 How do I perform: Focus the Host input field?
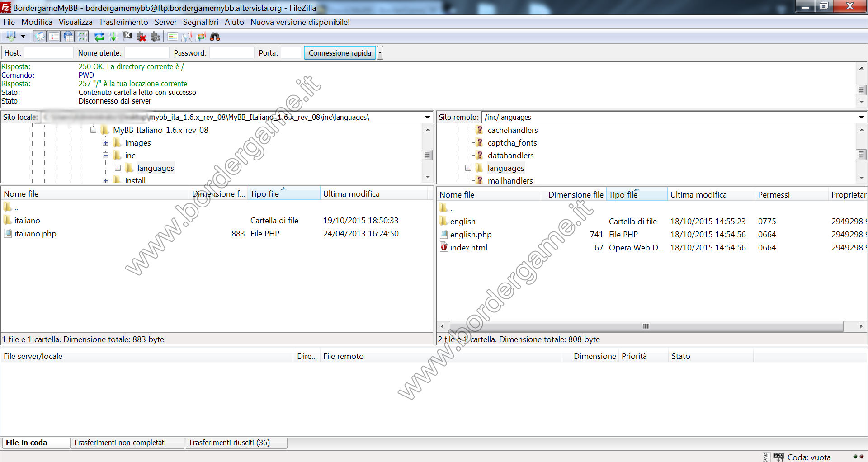(48, 53)
